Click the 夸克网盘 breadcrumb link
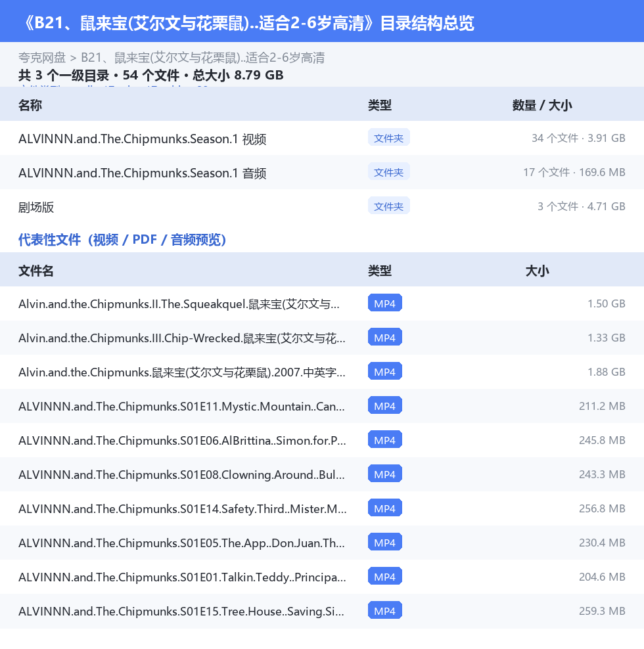Screen dimensions: 644x649 42,58
